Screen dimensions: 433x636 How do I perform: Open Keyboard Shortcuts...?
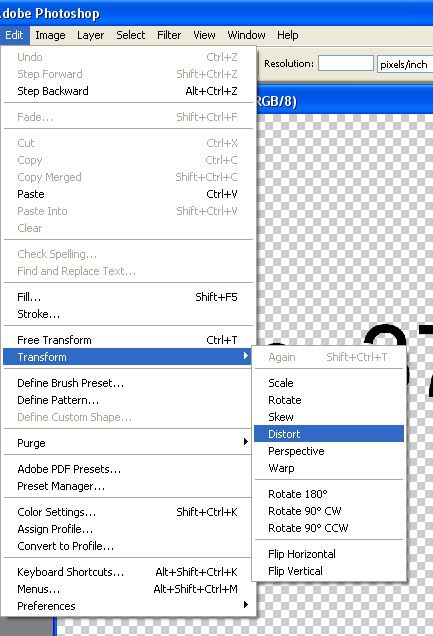click(x=129, y=572)
